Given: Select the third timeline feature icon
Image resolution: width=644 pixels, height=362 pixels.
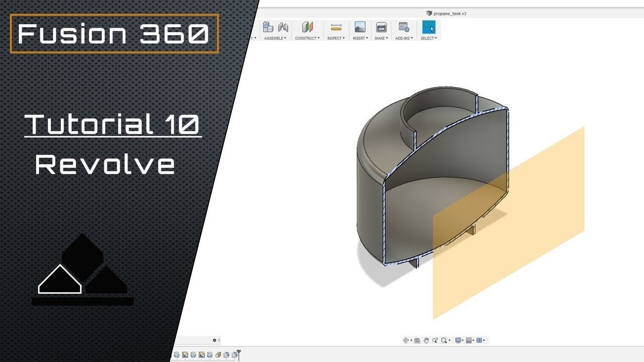Looking at the screenshot, I should (x=193, y=355).
